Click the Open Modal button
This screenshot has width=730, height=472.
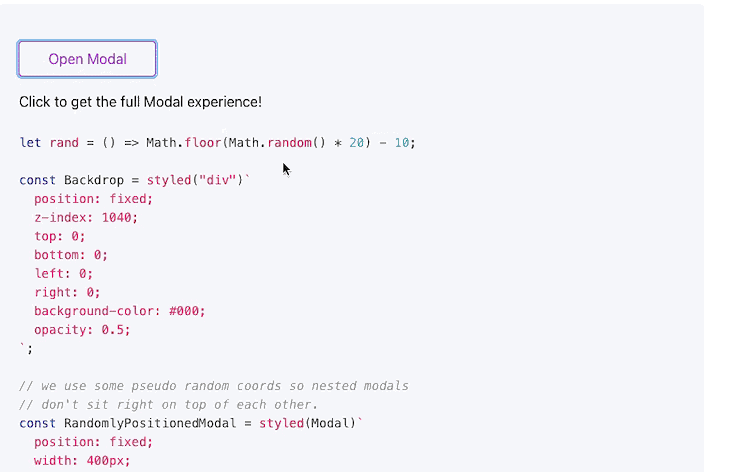click(x=87, y=59)
